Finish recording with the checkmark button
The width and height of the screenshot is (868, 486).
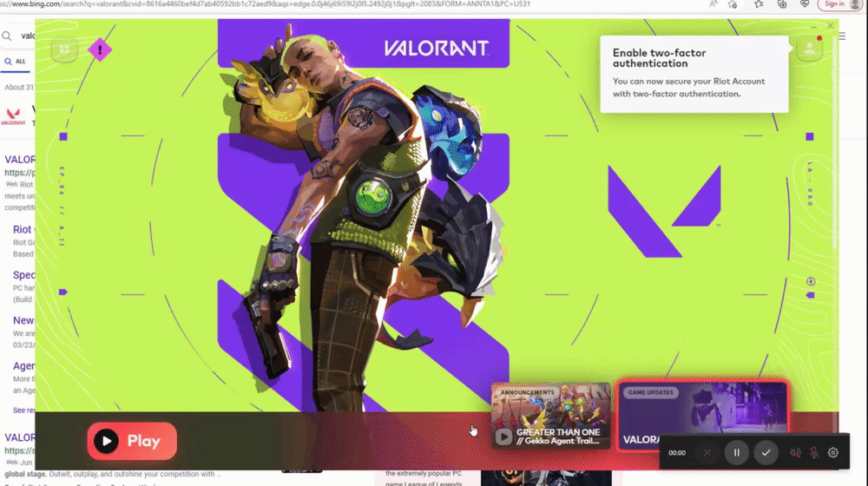click(x=766, y=452)
